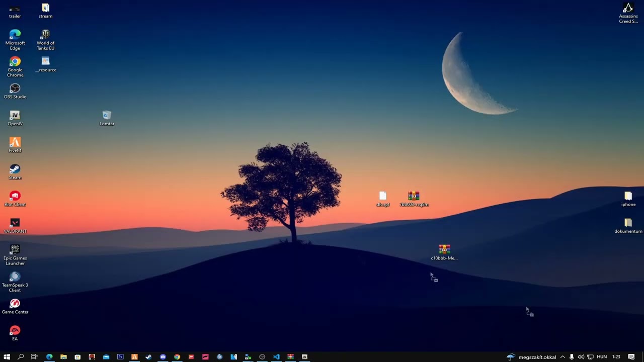Select the Steam desktop shortcut
Image resolution: width=644 pixels, height=362 pixels.
coord(15,172)
